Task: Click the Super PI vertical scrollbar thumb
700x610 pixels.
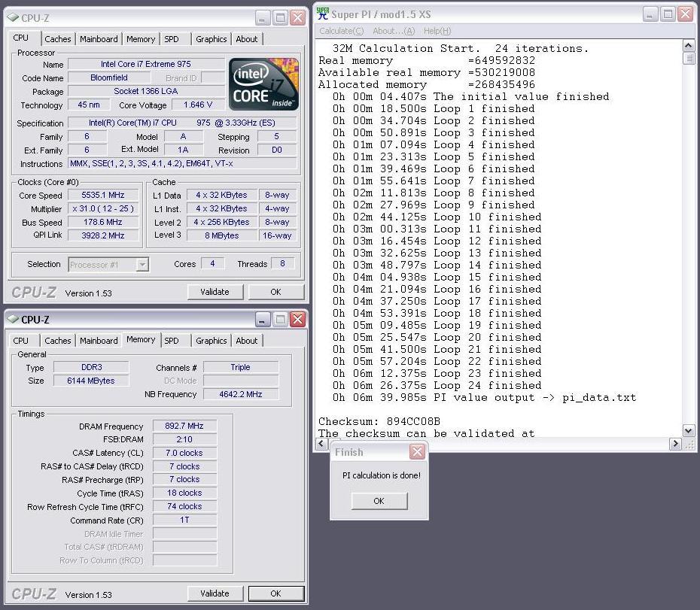Action: [689, 58]
